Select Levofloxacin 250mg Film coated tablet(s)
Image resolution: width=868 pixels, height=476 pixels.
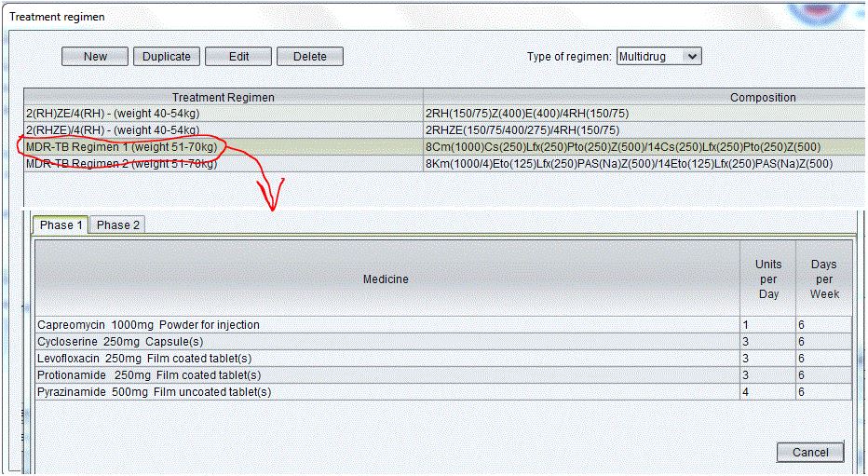click(x=387, y=358)
